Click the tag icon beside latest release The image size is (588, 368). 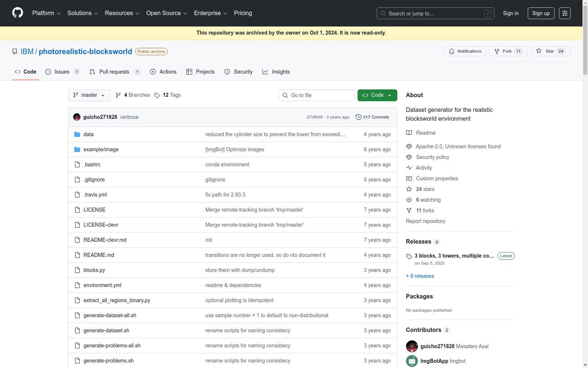point(409,256)
